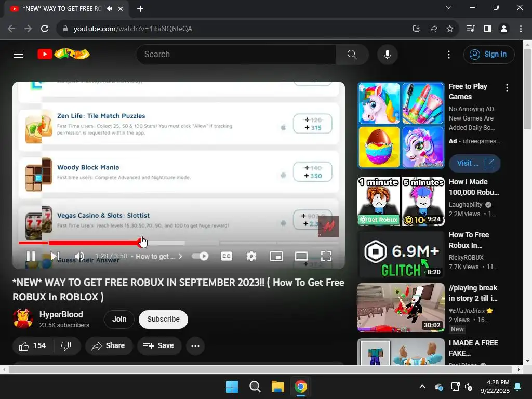Mute site via tab audio icon
This screenshot has width=532, height=399.
(109, 9)
